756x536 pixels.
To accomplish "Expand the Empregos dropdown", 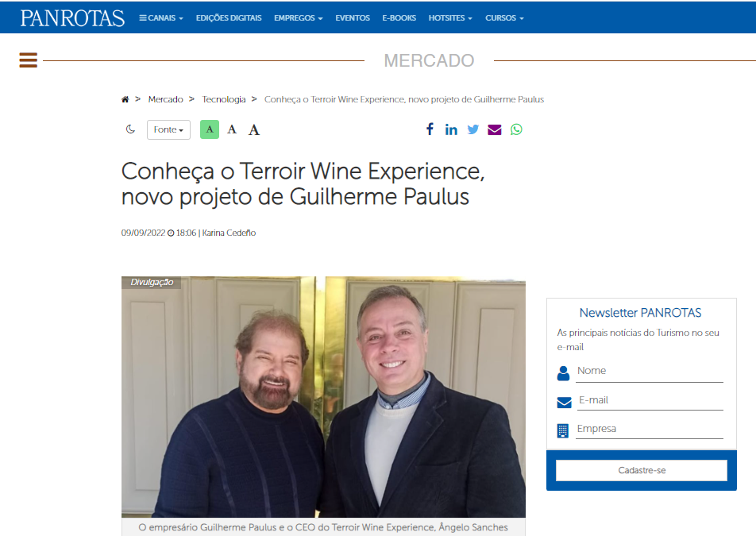I will point(298,18).
